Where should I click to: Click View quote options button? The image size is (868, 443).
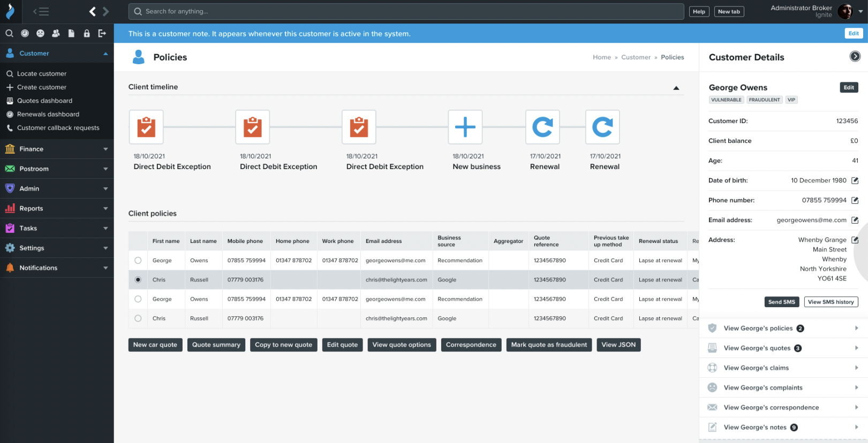(402, 345)
